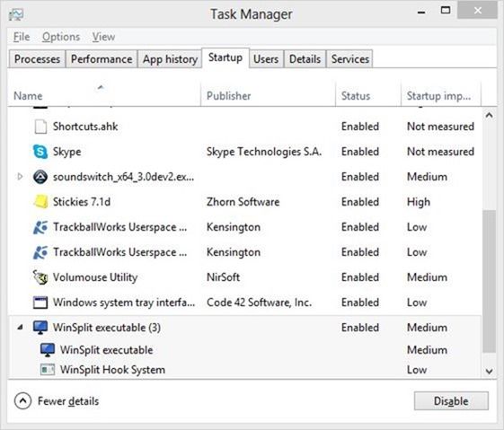Click the Volumouse Utility icon
This screenshot has height=430, width=504.
tap(40, 277)
